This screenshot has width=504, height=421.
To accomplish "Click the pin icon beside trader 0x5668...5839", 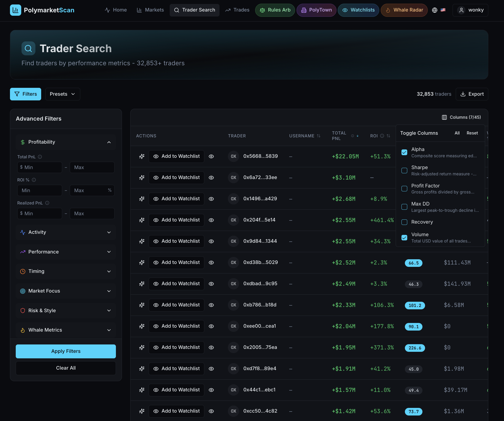I will pyautogui.click(x=142, y=156).
